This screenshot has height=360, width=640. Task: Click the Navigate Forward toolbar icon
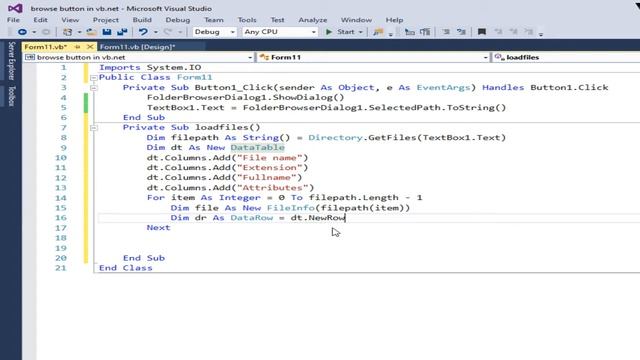click(x=46, y=32)
